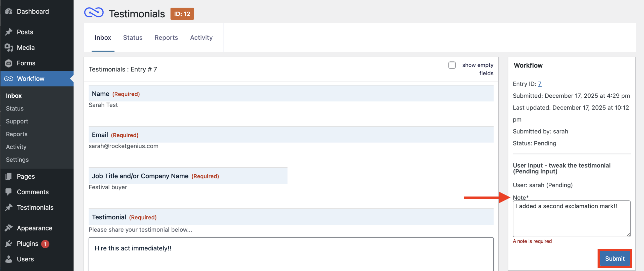Screen dimensions: 644x271
Task: Open the Pages sidebar icon
Action: [x=9, y=176]
